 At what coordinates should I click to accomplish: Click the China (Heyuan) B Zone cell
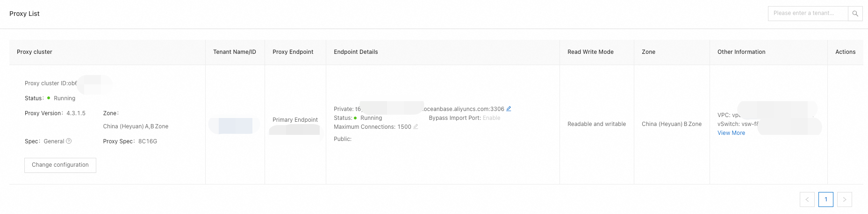tap(671, 124)
